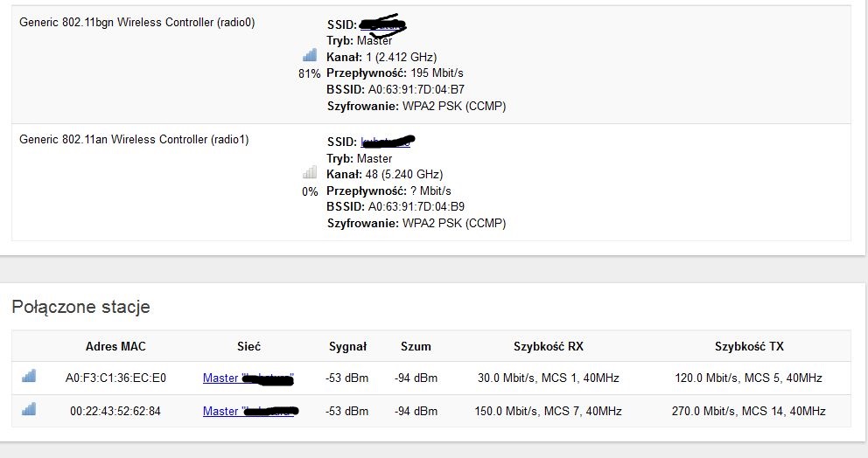Viewport: 868px width, 458px height.
Task: Open the redacted SSID link for radio0
Action: coord(383,24)
